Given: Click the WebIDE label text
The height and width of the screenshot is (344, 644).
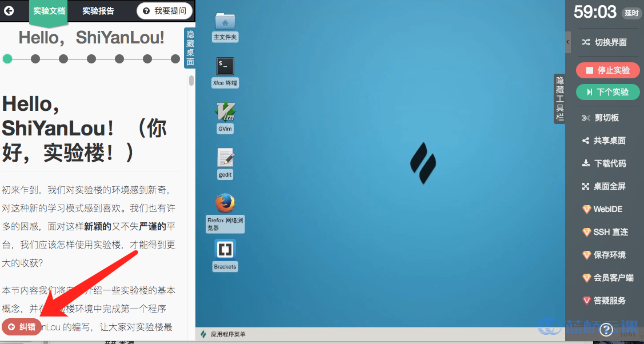Looking at the screenshot, I should coord(608,209).
